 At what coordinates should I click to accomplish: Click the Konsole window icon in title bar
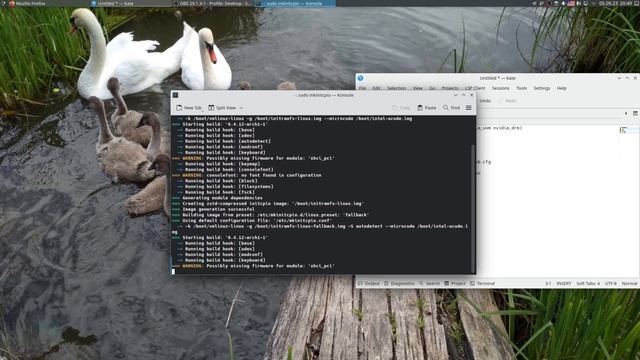[x=176, y=95]
